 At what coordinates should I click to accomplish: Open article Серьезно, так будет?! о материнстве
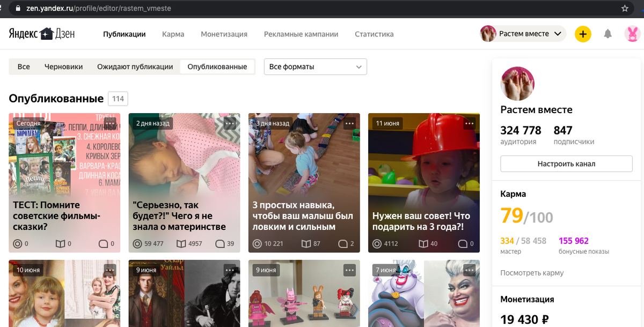[x=184, y=183]
